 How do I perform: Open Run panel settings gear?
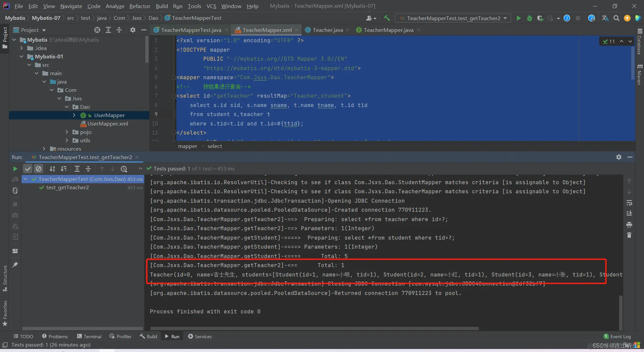click(x=619, y=157)
